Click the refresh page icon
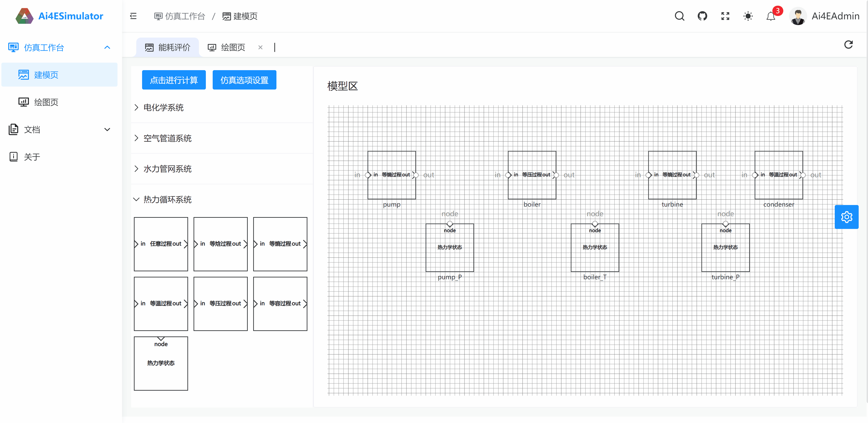This screenshot has width=868, height=423. coord(848,44)
